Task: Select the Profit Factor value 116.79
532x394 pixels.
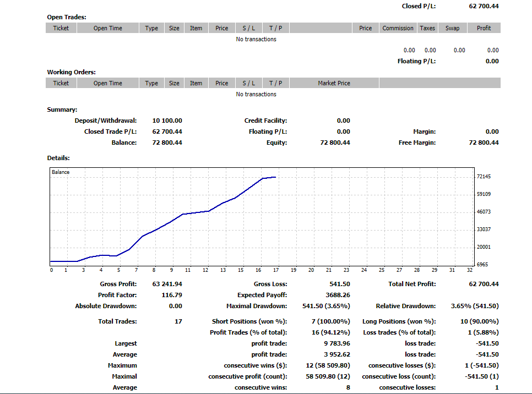Action: tap(171, 295)
